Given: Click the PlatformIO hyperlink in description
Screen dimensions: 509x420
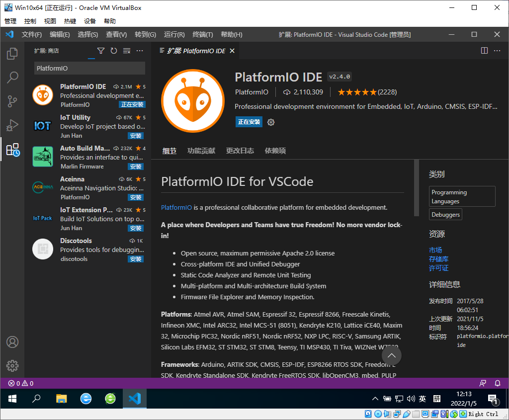Looking at the screenshot, I should (x=176, y=207).
